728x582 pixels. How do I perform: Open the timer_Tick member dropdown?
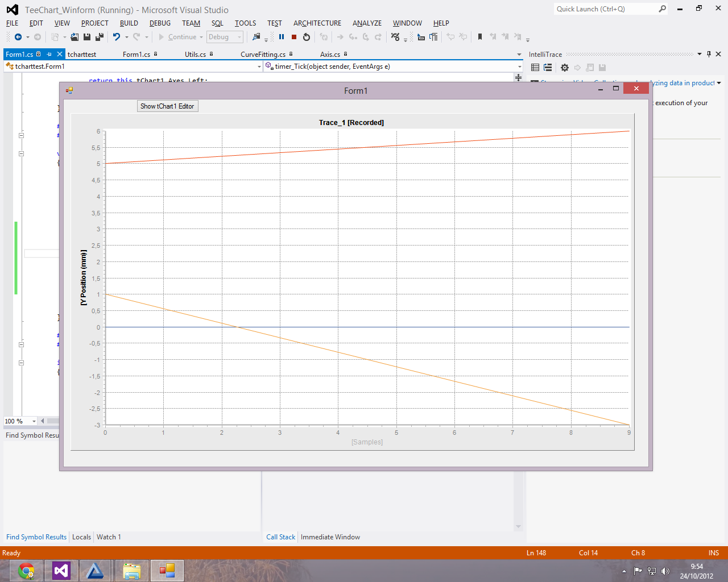(519, 66)
